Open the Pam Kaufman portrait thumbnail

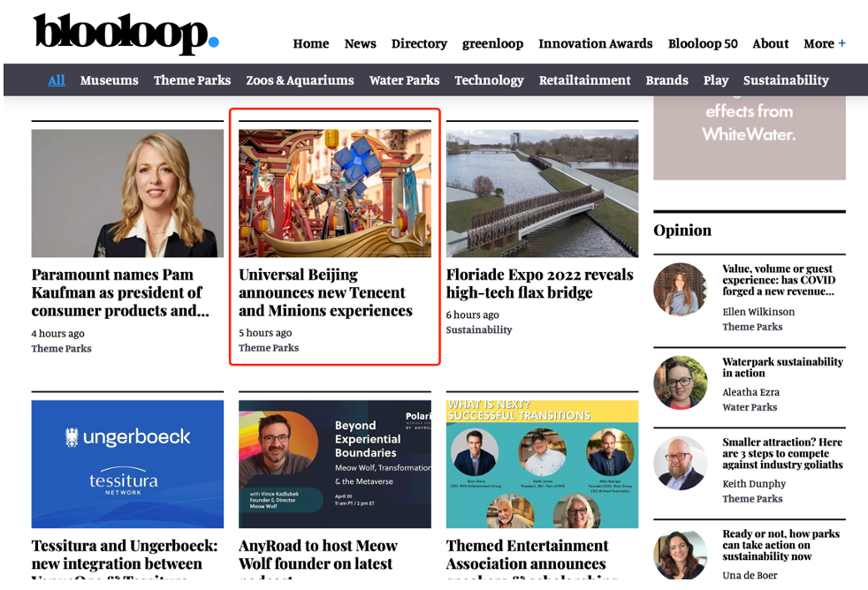click(127, 193)
